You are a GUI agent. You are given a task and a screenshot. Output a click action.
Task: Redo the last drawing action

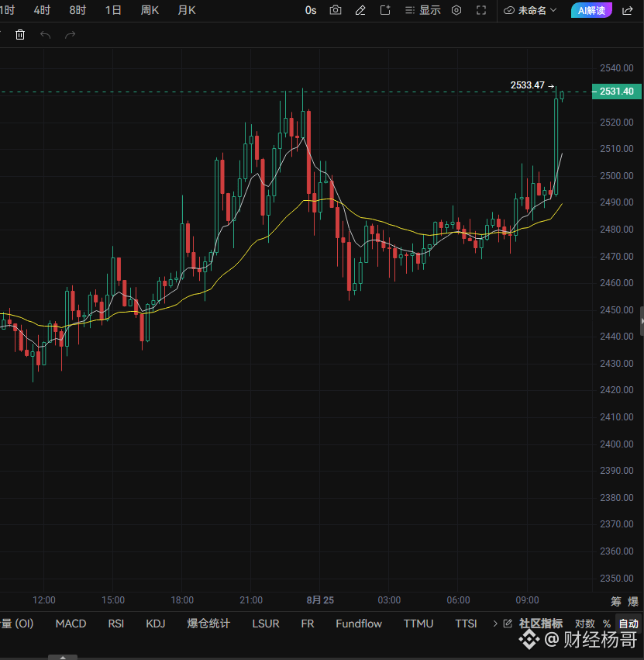coord(71,35)
